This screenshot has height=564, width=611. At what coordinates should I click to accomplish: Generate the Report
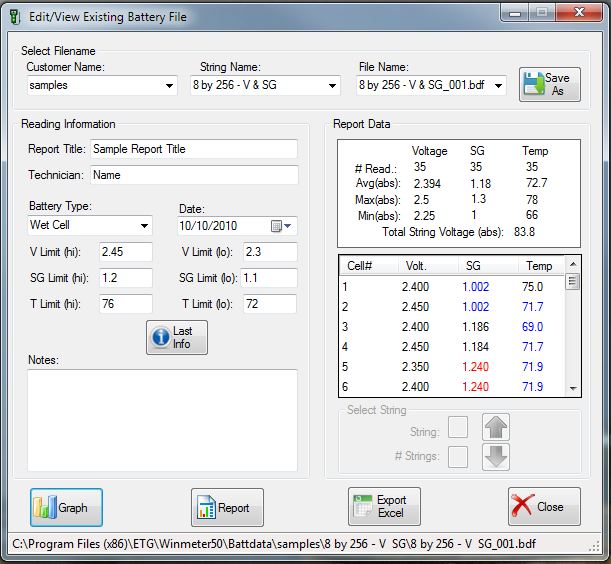click(x=227, y=507)
